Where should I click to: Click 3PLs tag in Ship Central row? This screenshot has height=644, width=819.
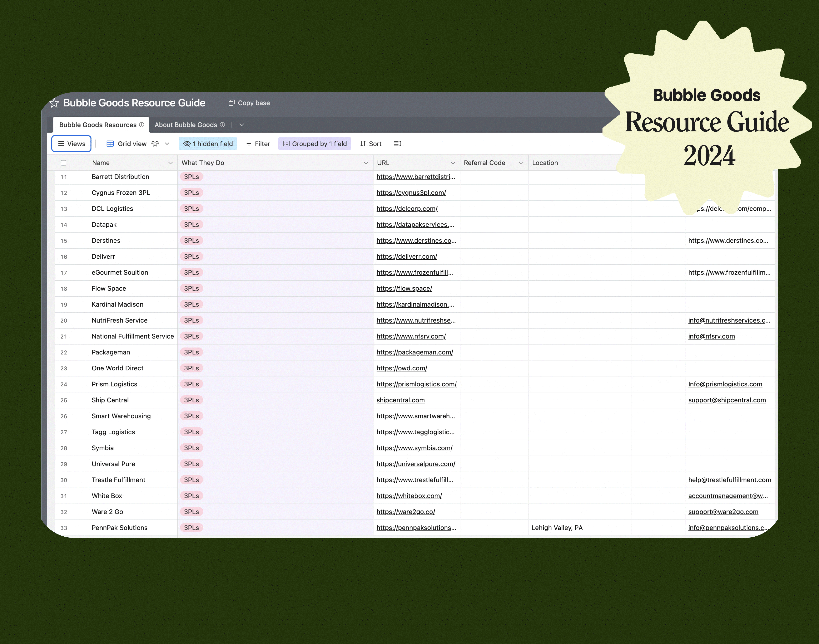pyautogui.click(x=192, y=400)
